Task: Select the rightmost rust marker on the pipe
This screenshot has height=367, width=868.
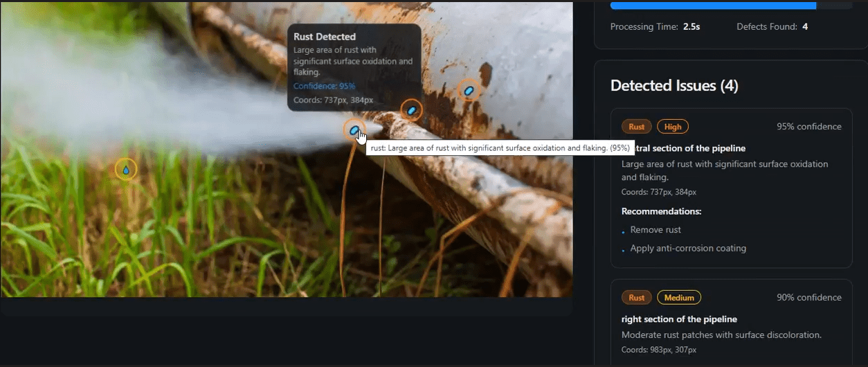Action: click(x=469, y=90)
